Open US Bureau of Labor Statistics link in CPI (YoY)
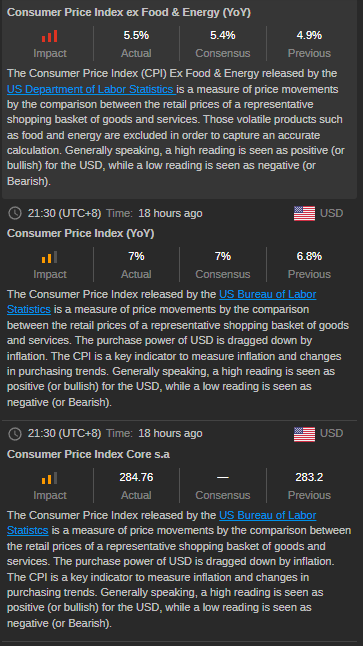This screenshot has height=646, width=363. [162, 302]
